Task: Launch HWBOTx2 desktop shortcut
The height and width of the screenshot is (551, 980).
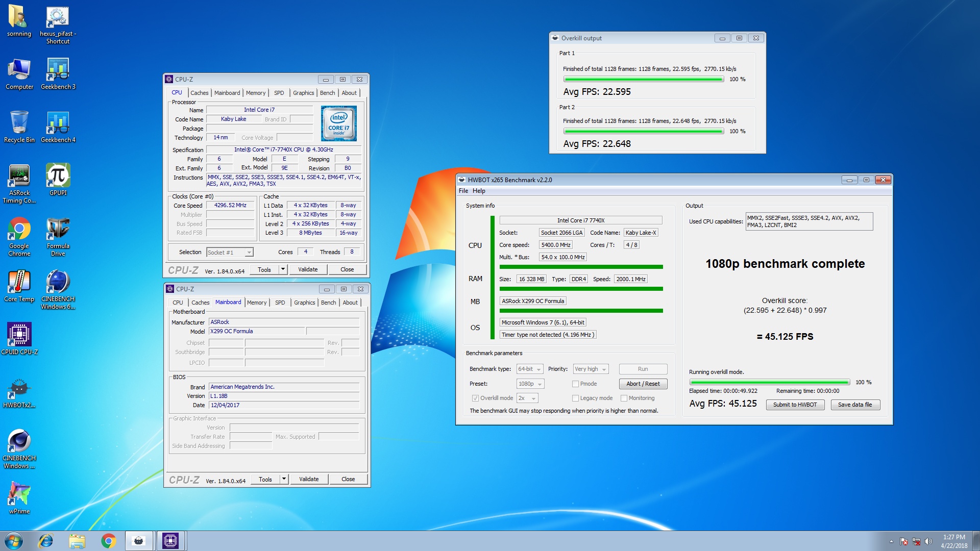Action: (19, 392)
